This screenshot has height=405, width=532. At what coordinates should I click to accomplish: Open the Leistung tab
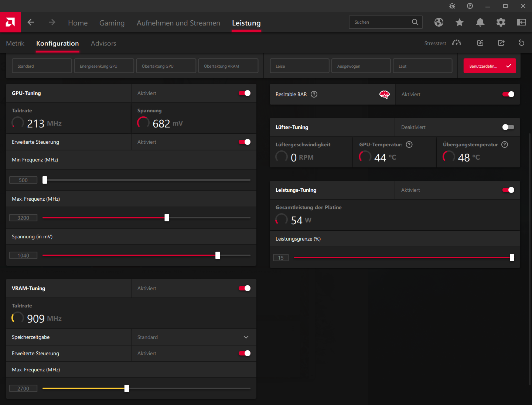[x=246, y=23]
